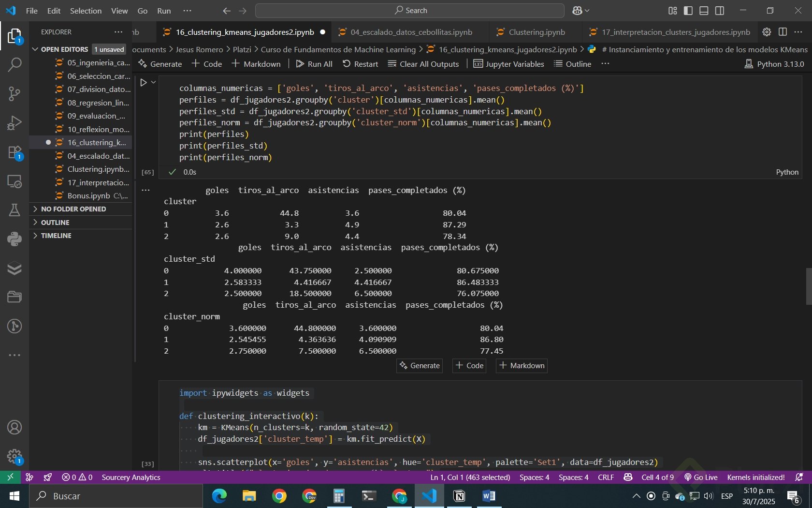Toggle the Secondary Side Bar layout button
The height and width of the screenshot is (508, 812).
[720, 11]
